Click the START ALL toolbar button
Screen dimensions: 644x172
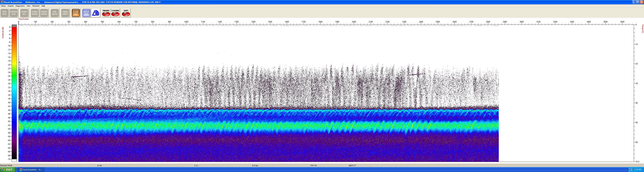24,13
